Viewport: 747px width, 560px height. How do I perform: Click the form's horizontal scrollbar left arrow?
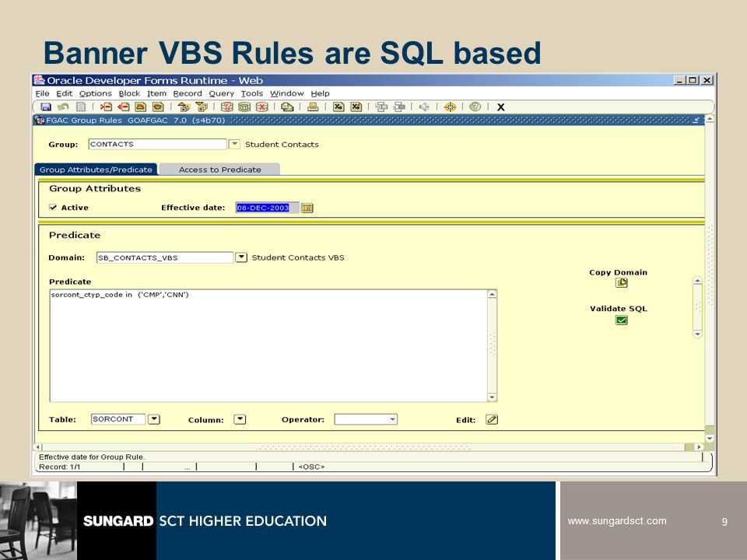click(x=37, y=447)
